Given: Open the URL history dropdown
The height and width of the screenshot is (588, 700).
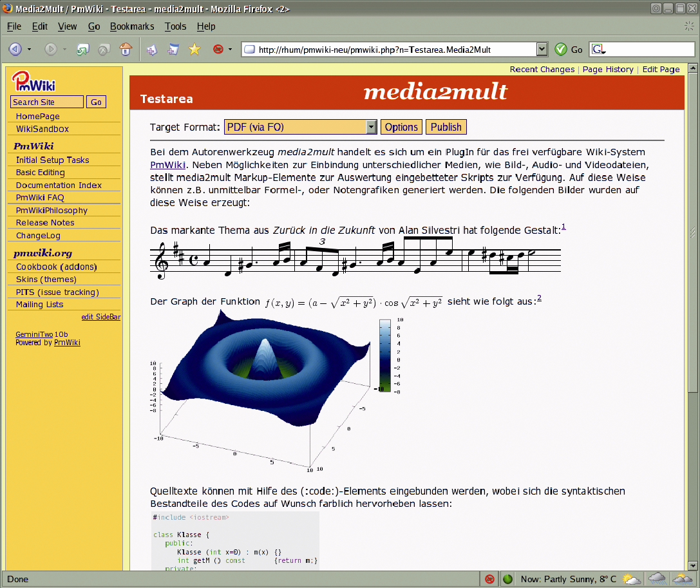Looking at the screenshot, I should point(542,49).
